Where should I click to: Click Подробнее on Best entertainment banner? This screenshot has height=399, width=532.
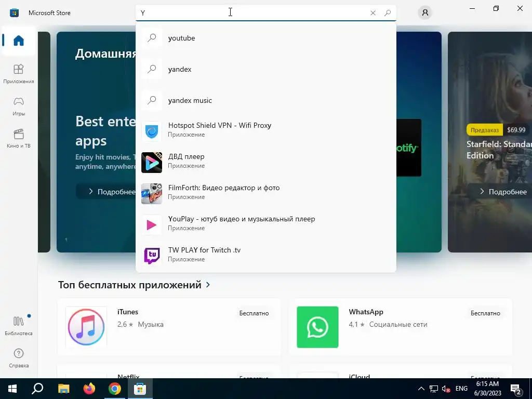pos(106,192)
